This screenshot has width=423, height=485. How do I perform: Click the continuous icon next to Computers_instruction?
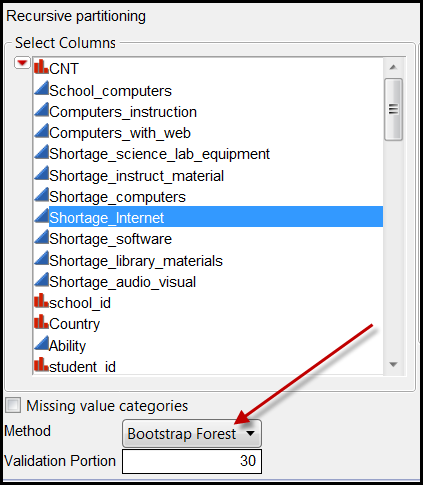click(x=41, y=110)
